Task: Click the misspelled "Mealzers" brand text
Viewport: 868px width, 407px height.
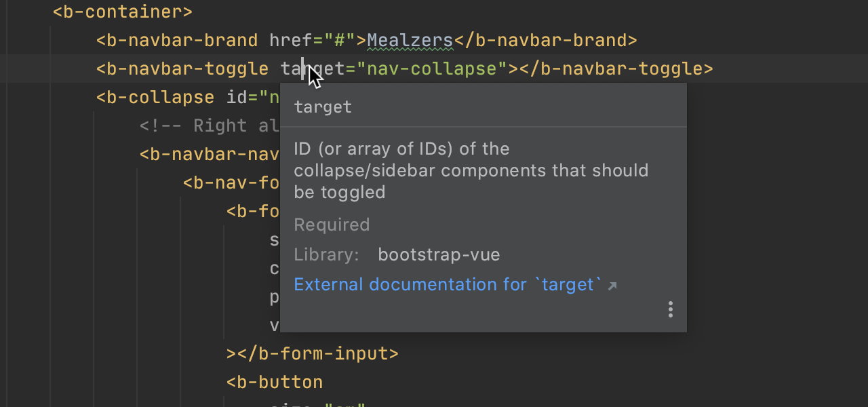Action: pyautogui.click(x=410, y=40)
